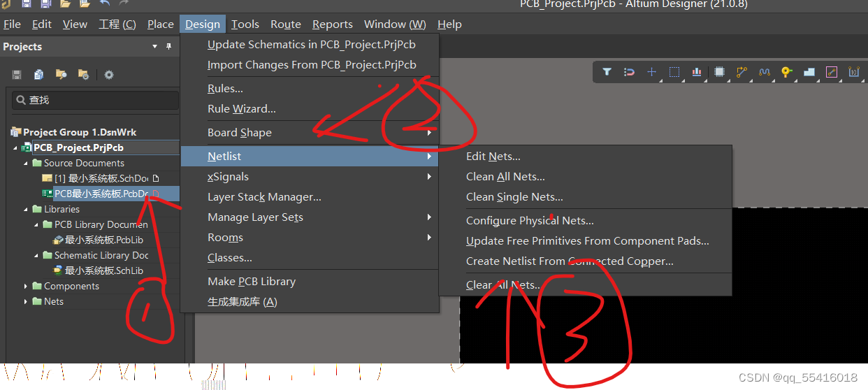The image size is (868, 390).
Task: Open the File menu
Action: click(x=12, y=24)
